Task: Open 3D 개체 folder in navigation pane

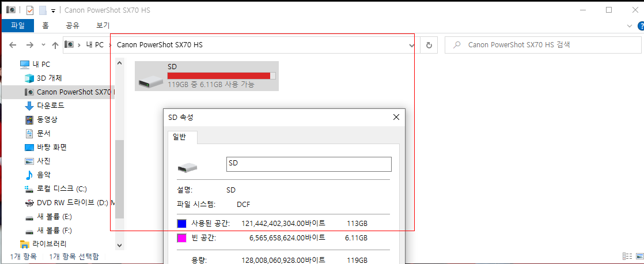Action: (x=50, y=78)
